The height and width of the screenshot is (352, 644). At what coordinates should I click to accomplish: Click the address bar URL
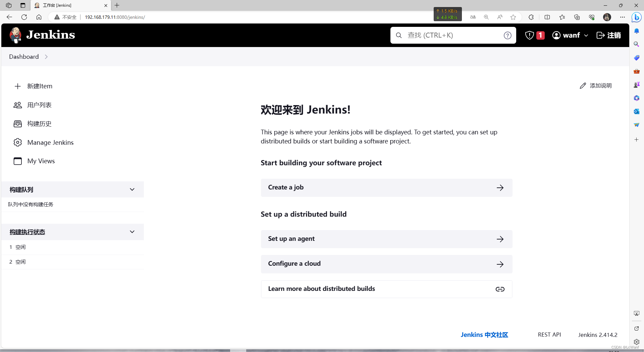pyautogui.click(x=115, y=17)
